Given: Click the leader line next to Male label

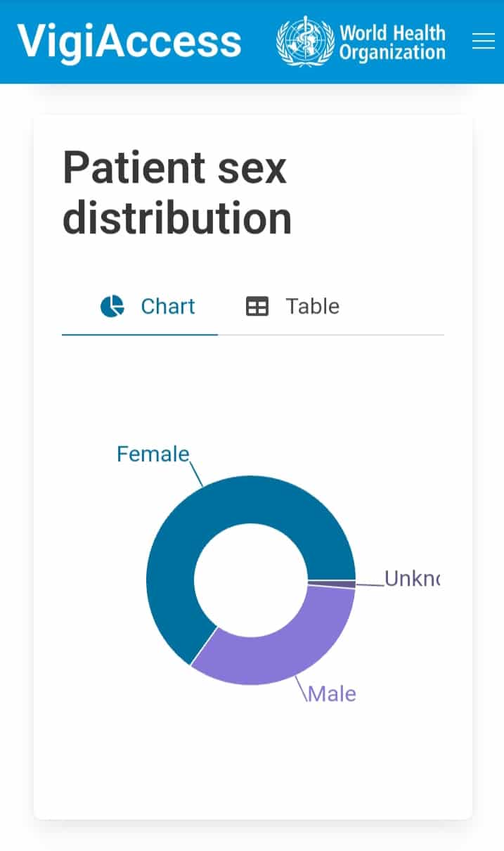Looking at the screenshot, I should click(x=302, y=687).
